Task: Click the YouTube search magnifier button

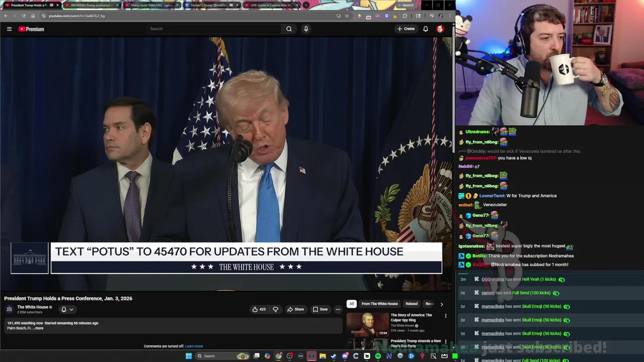Action: (x=289, y=29)
